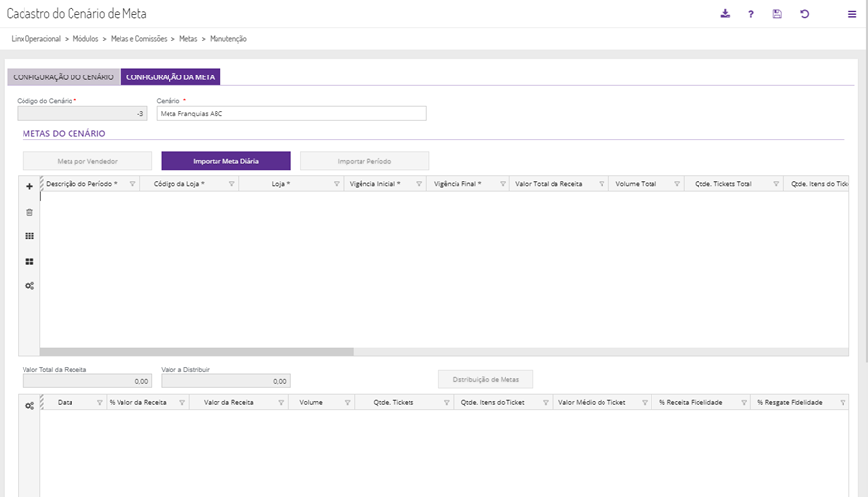Sort by Vigência Inicial header
This screenshot has width=868, height=497.
[x=374, y=184]
